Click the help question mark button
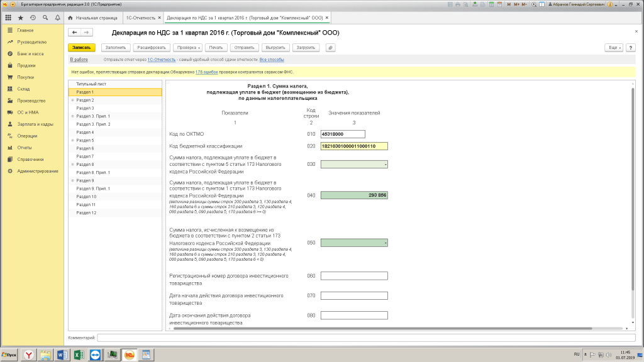The width and height of the screenshot is (644, 362). (x=631, y=48)
